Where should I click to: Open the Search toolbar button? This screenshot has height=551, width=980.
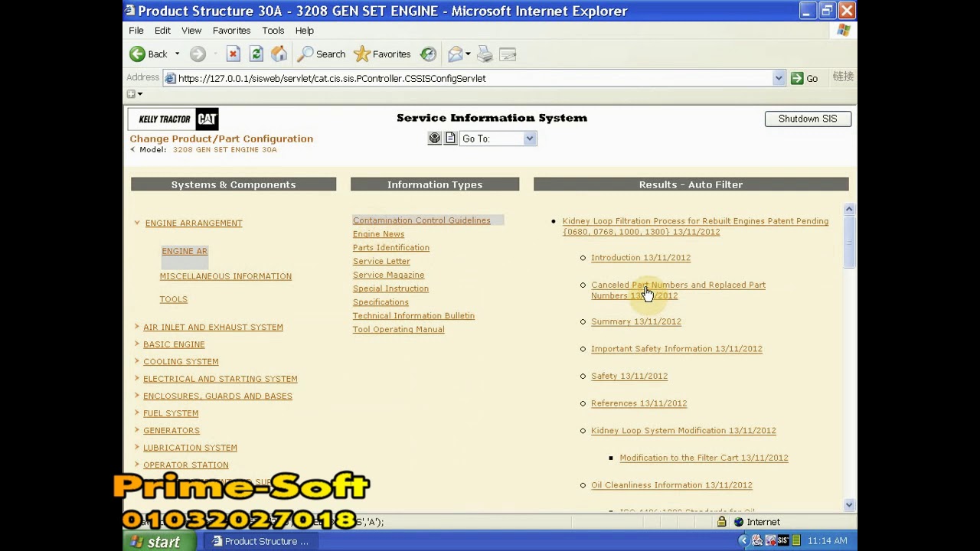pyautogui.click(x=322, y=54)
